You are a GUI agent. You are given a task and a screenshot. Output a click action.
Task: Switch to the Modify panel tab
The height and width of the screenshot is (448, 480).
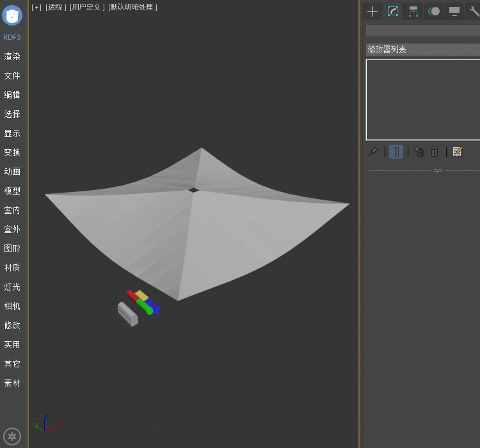(x=393, y=12)
